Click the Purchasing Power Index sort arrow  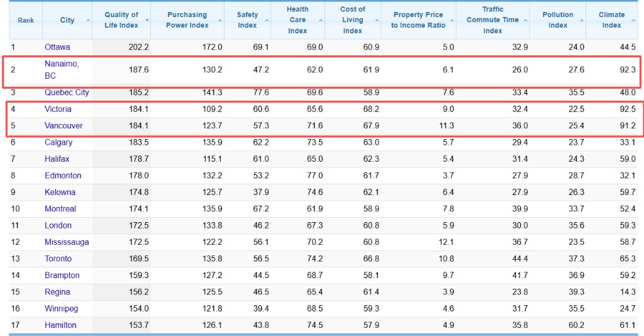(x=219, y=21)
